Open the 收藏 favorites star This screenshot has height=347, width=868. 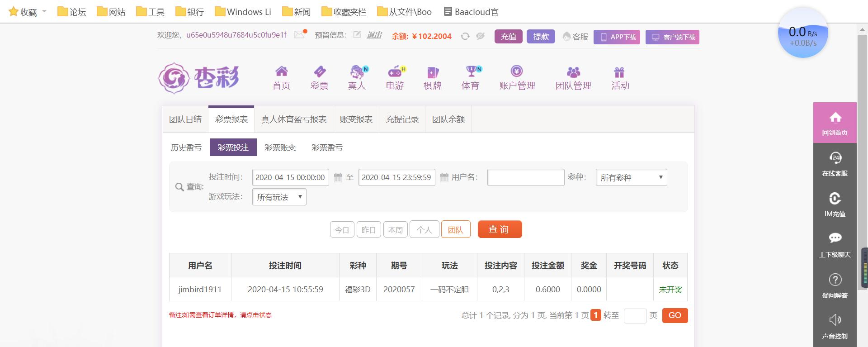14,11
